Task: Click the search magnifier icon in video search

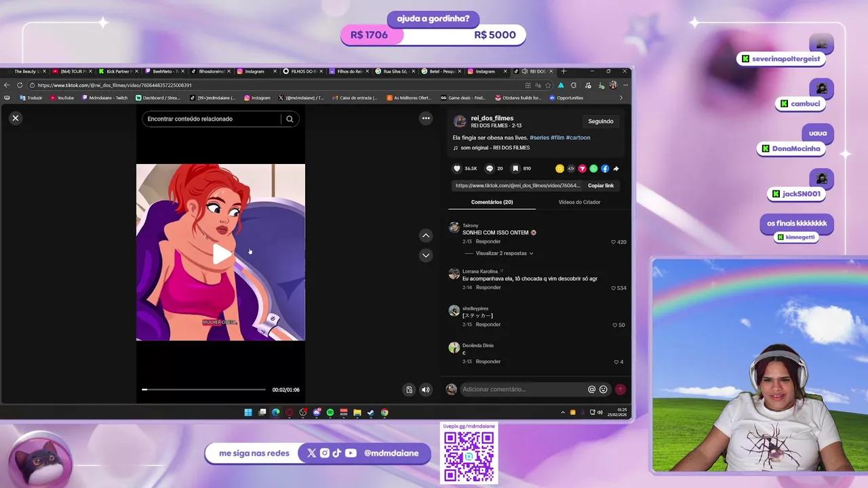Action: click(290, 119)
